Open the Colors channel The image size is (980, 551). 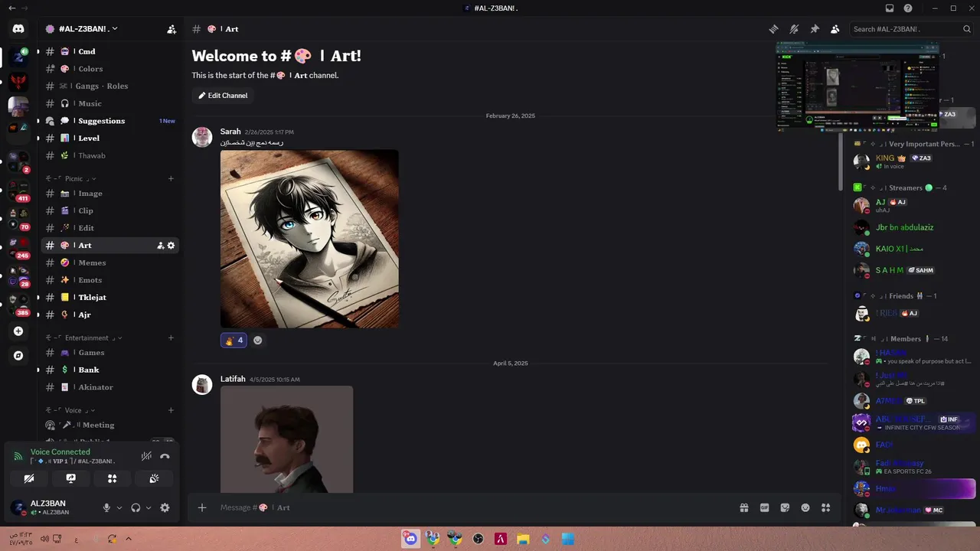tap(109, 69)
